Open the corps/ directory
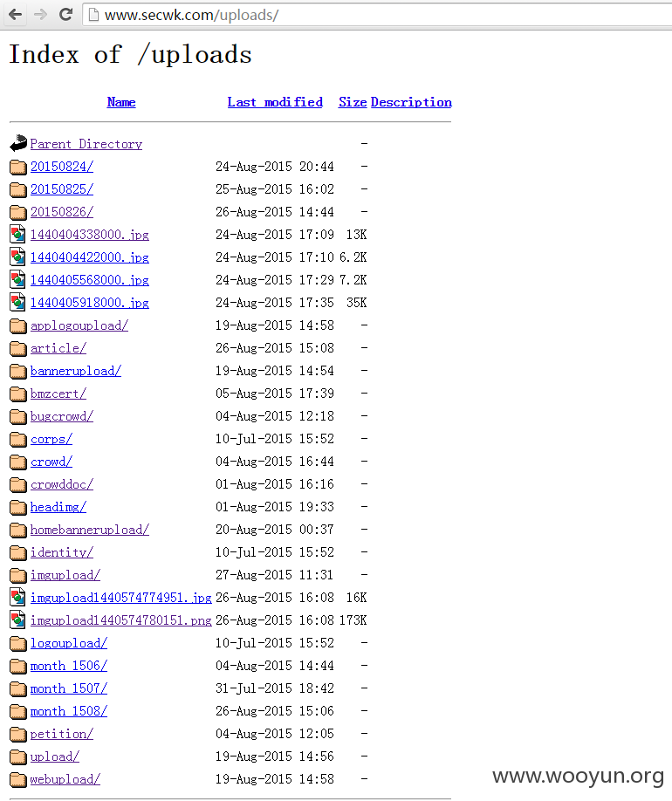The width and height of the screenshot is (672, 801). click(x=51, y=439)
